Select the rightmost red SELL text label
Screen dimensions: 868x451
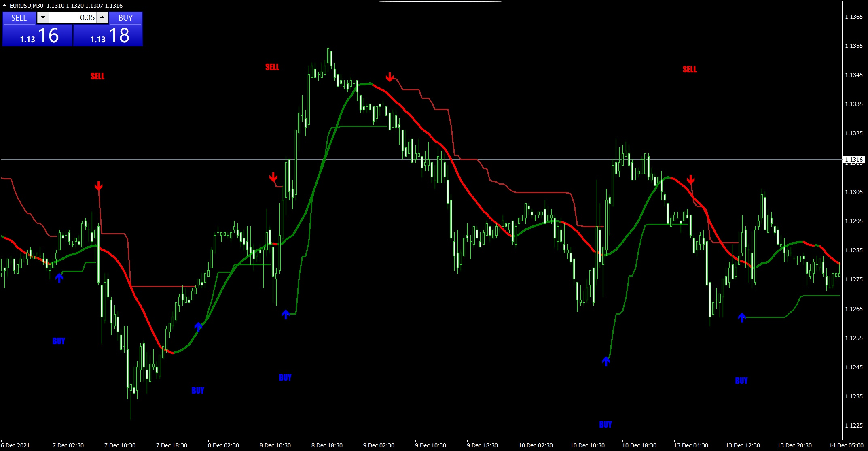[x=690, y=69]
